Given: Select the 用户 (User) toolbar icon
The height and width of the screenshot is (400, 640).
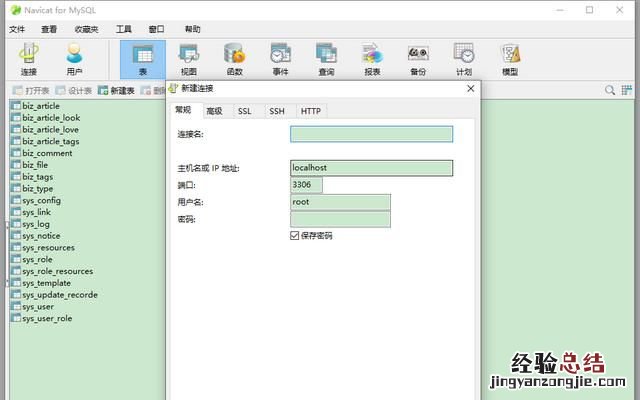Looking at the screenshot, I should tap(74, 60).
